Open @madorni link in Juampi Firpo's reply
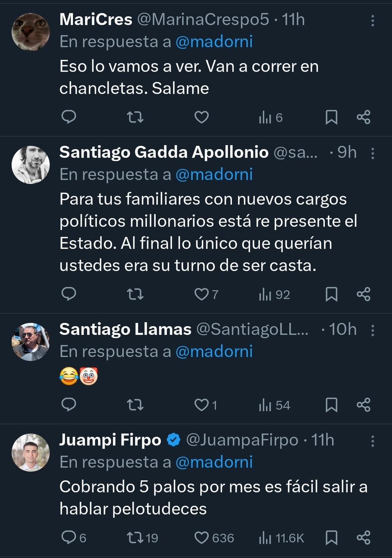Screen dimensions: 392x558 214,462
